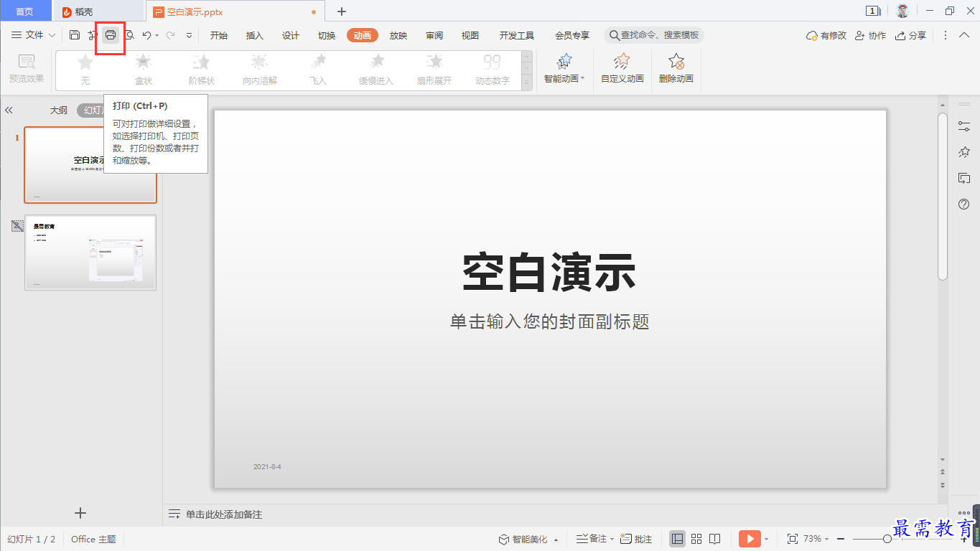Open the Smart Animation (智能动画) tool
This screenshot has height=551, width=980.
[564, 70]
